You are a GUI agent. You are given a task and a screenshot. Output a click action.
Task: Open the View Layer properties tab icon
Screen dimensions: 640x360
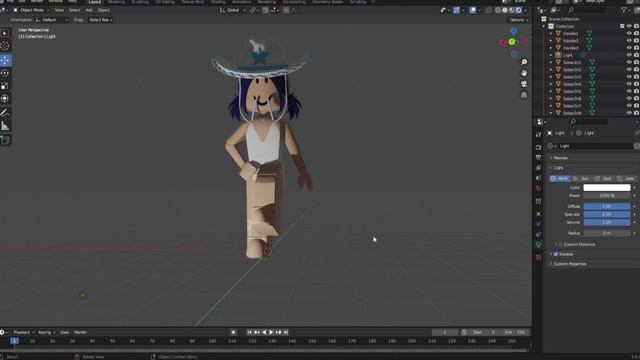pos(538,168)
